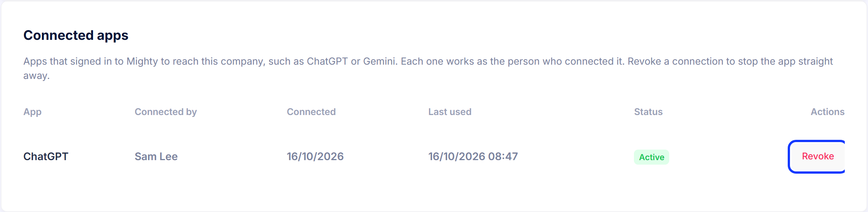Click the Connected apps heading
Viewport: 868px width, 212px height.
point(76,35)
